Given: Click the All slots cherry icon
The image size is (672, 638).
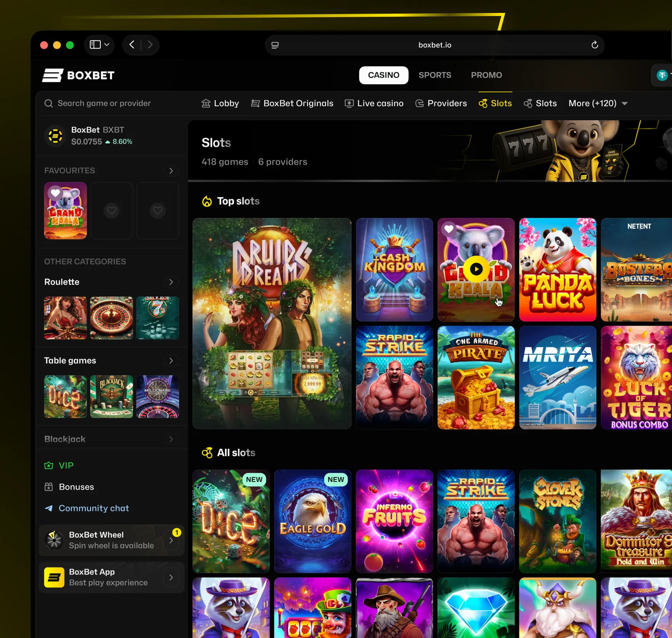Looking at the screenshot, I should tap(207, 453).
